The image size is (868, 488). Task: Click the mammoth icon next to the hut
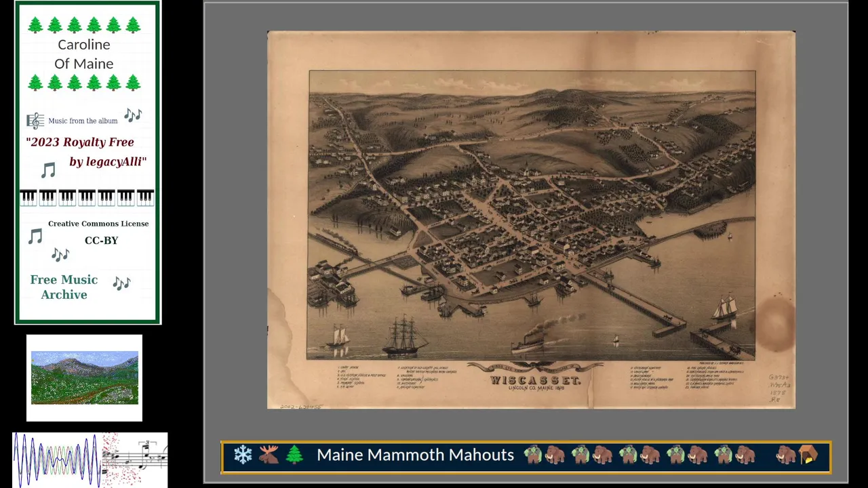coord(787,455)
